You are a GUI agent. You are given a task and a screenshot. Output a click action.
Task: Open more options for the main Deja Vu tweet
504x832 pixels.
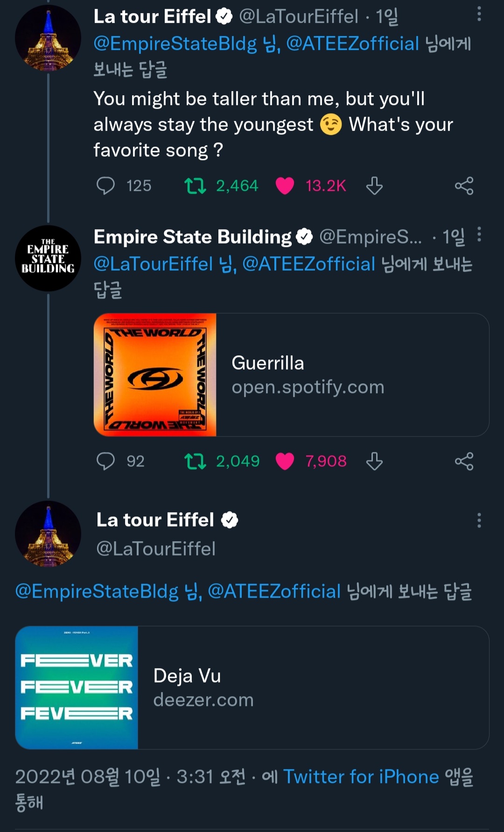tap(479, 520)
